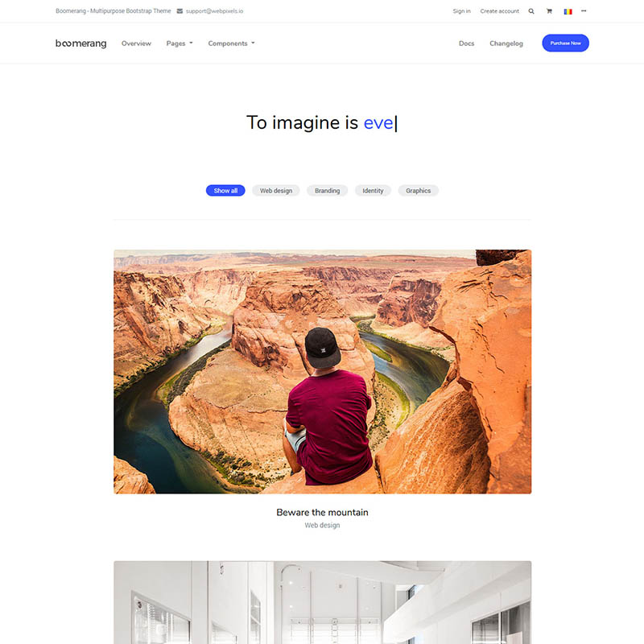This screenshot has width=644, height=644.
Task: Click the boomerang logo
Action: click(81, 43)
